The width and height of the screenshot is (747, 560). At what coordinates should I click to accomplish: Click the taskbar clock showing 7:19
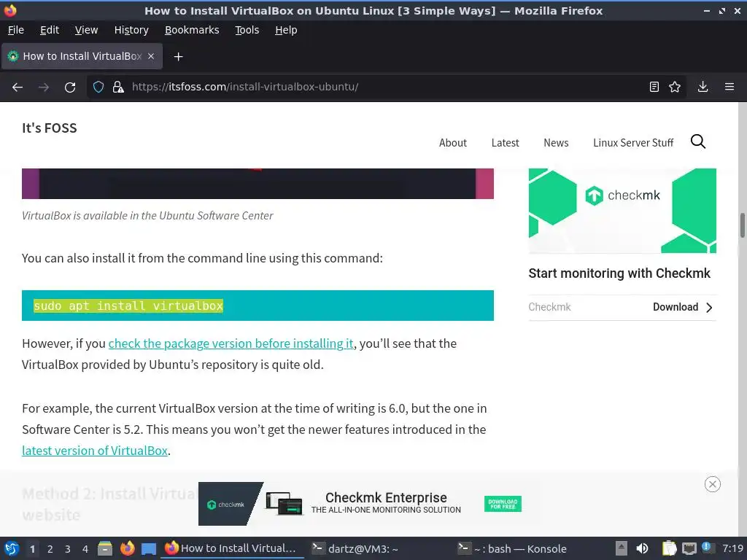point(732,548)
